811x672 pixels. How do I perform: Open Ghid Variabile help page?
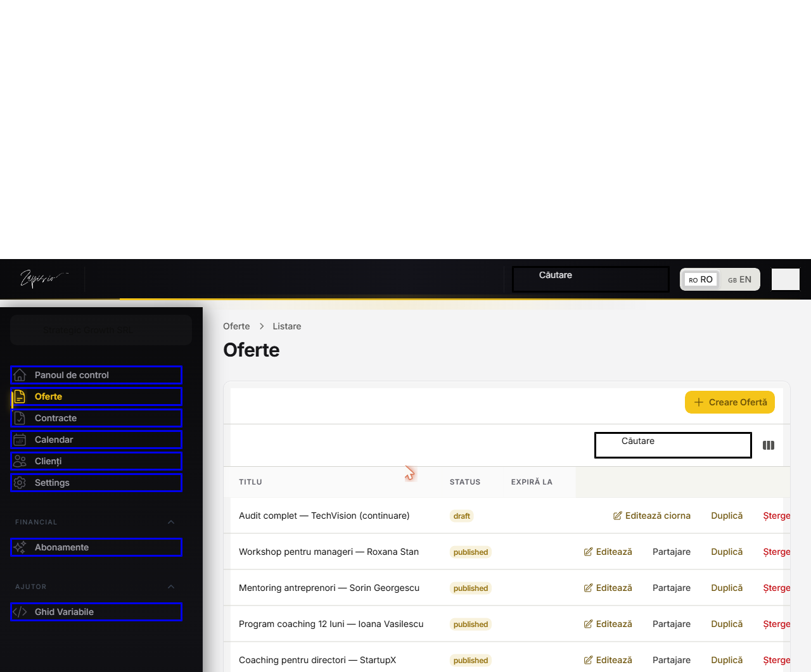point(96,612)
